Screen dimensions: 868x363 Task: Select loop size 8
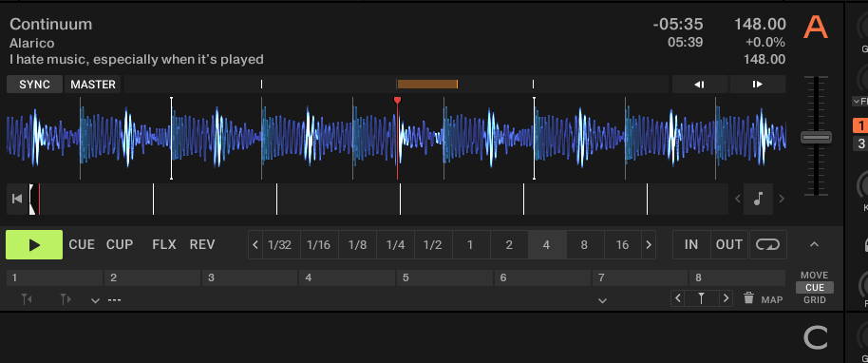click(585, 245)
